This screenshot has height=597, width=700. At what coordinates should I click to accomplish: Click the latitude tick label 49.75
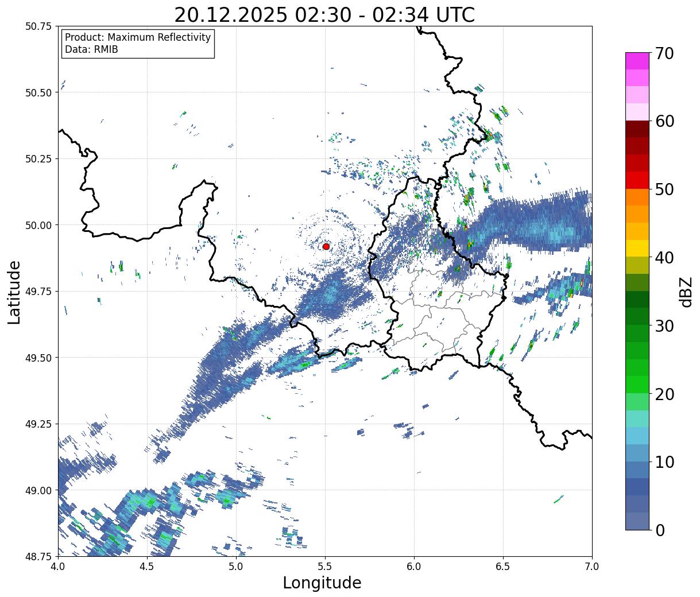[38, 292]
